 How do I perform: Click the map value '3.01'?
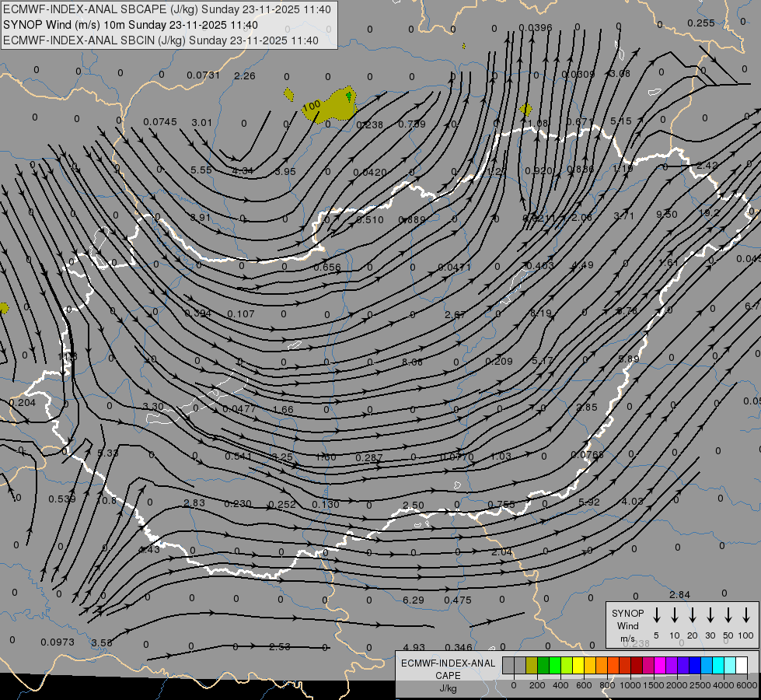click(202, 122)
